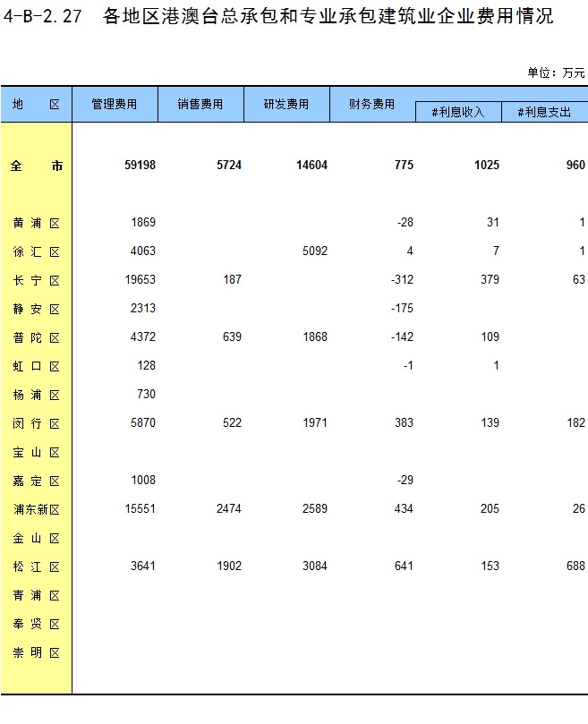
Task: Click the 浦东新区 row label
Action: pos(37,509)
